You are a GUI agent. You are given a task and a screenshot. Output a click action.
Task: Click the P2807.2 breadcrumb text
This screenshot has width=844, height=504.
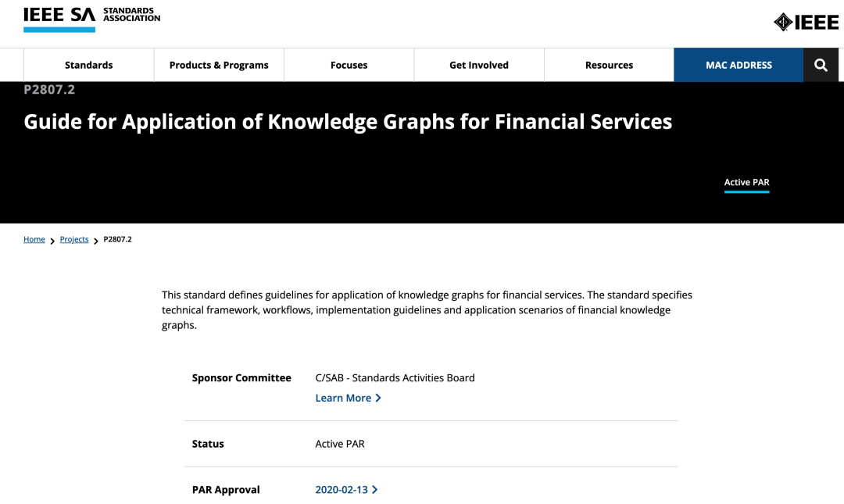(117, 239)
